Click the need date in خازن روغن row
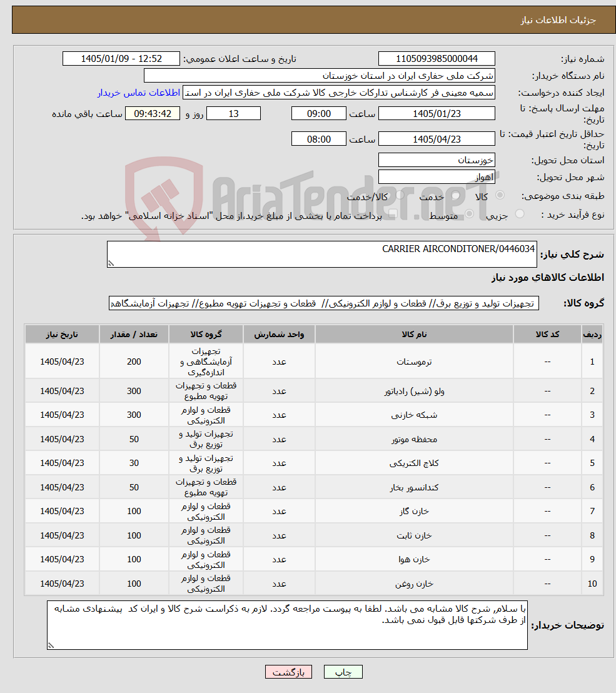 (62, 584)
